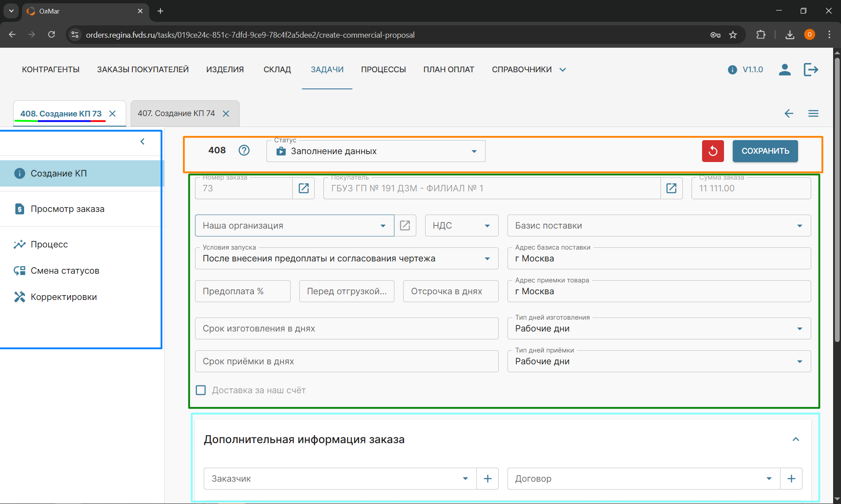The height and width of the screenshot is (504, 841).
Task: Open order number 73 external link icon
Action: [x=303, y=188]
